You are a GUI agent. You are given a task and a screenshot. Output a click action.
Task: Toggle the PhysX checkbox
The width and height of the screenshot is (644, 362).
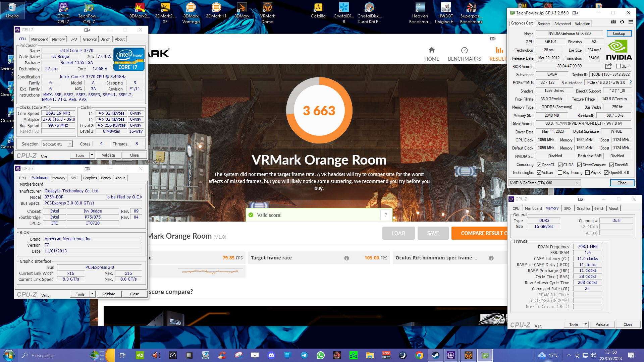[x=587, y=173]
